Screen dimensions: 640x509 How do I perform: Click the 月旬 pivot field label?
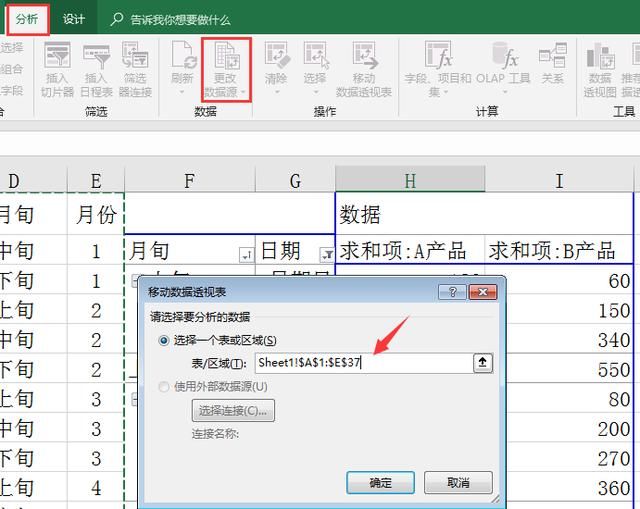tap(149, 250)
